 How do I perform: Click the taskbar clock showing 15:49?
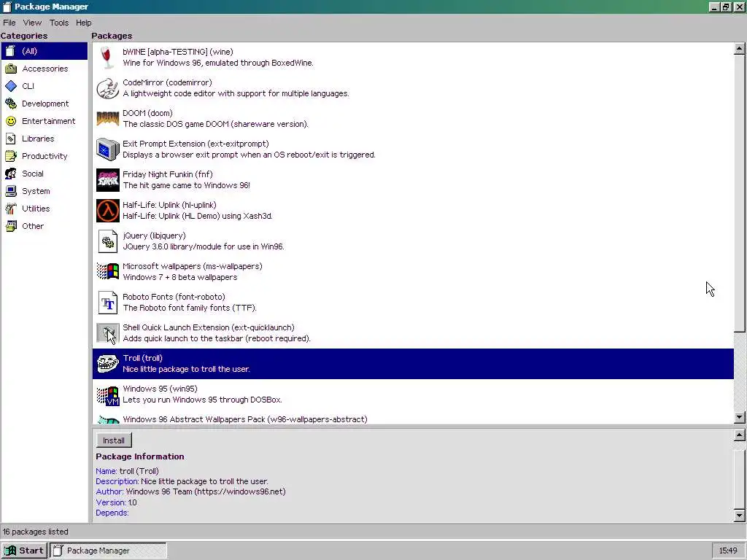click(728, 551)
